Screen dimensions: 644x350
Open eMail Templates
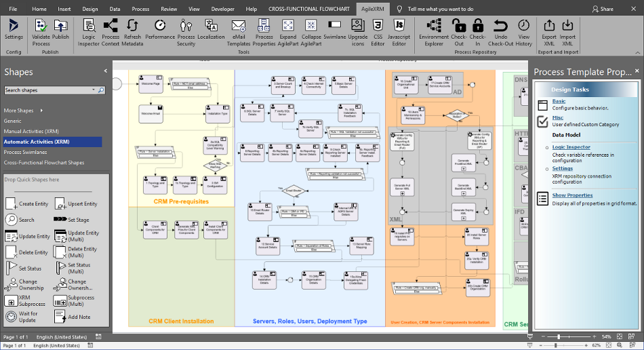(239, 33)
